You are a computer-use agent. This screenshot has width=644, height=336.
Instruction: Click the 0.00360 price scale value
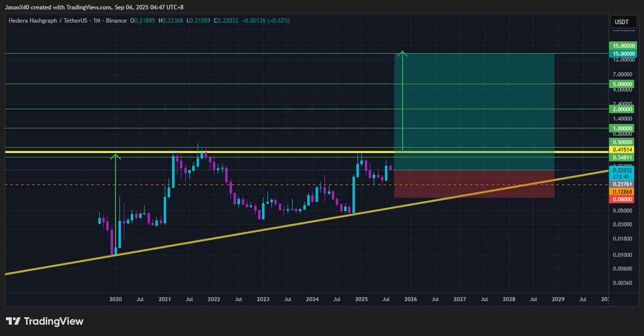623,283
